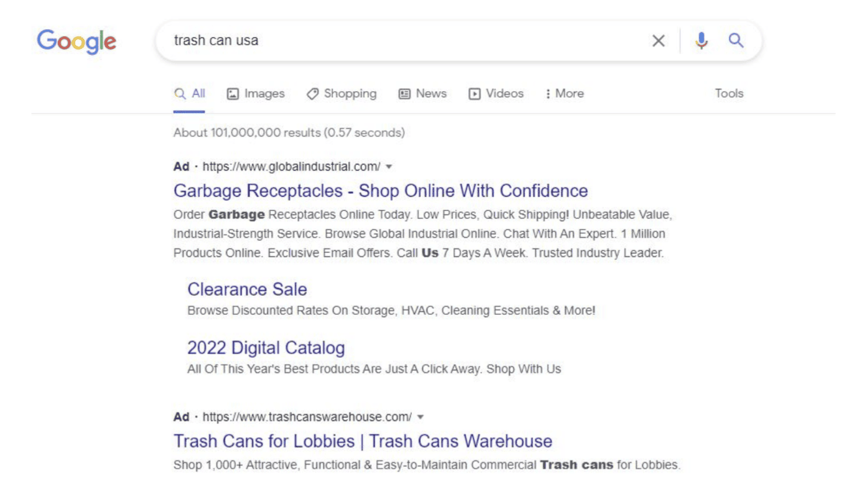The width and height of the screenshot is (868, 501).
Task: Click 'Shop 1,000+ Attractive, Functional' description
Action: [427, 465]
